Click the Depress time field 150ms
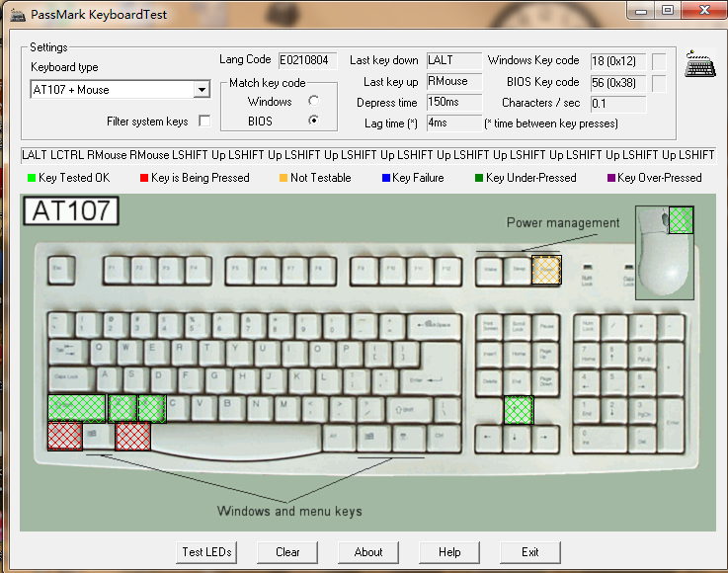 pos(454,102)
